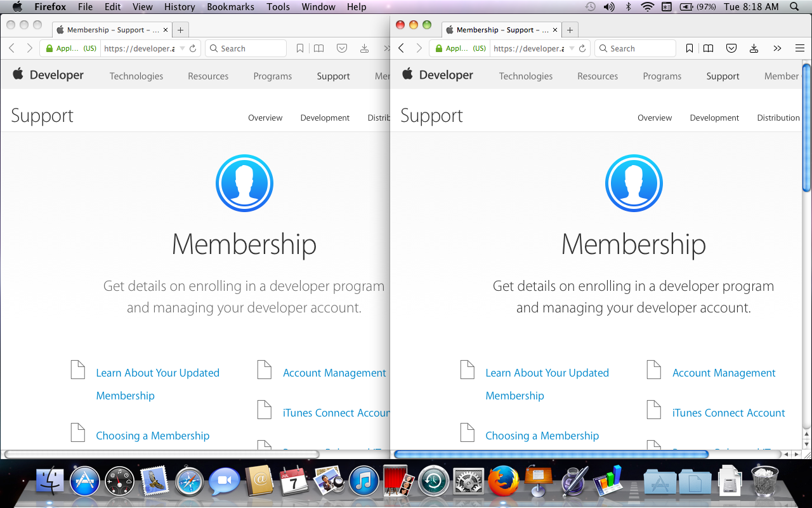This screenshot has height=508, width=812.
Task: Save to Pocket in left Firefox window
Action: [342, 48]
